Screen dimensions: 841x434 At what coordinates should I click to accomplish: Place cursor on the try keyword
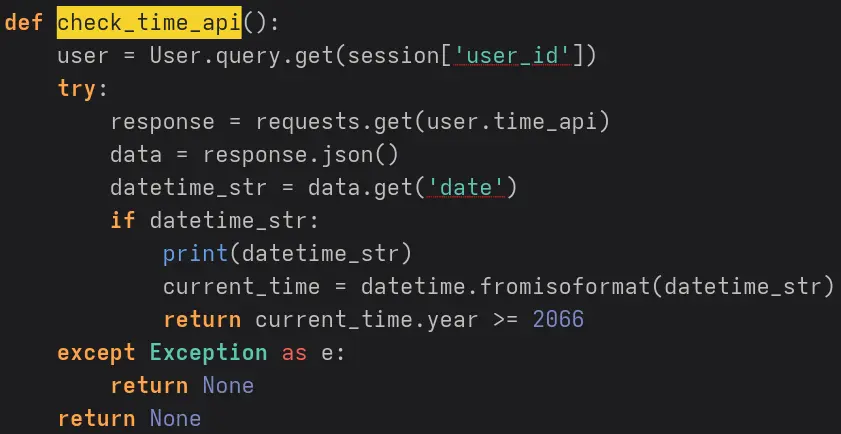(x=77, y=88)
